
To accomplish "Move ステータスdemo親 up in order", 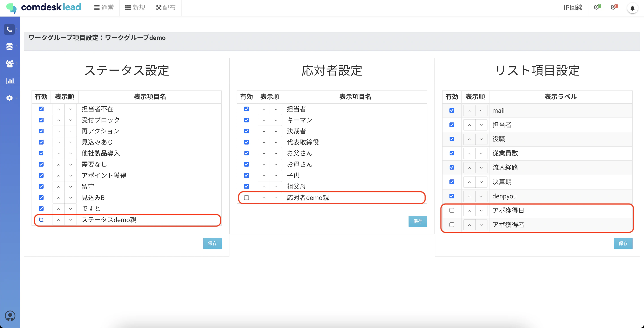I will pyautogui.click(x=59, y=220).
